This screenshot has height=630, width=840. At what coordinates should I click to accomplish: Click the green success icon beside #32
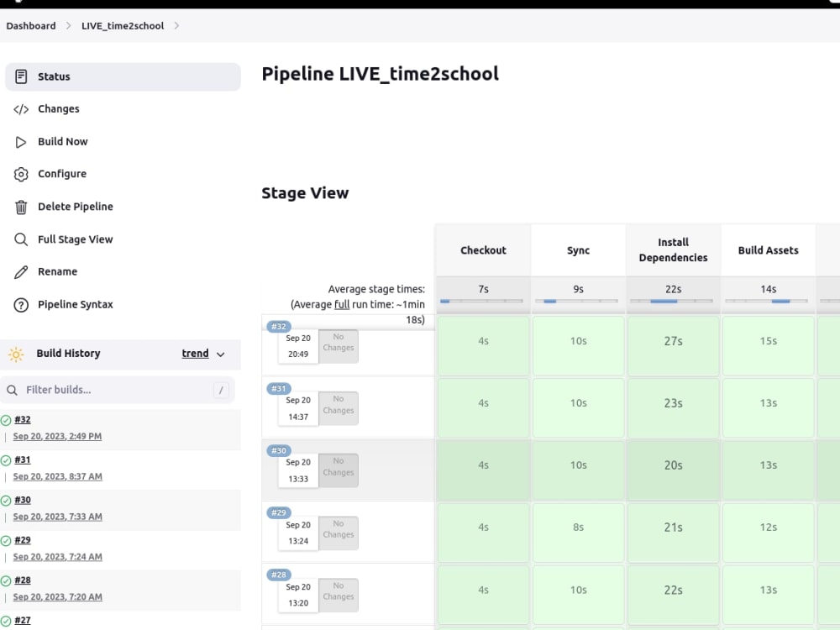pyautogui.click(x=6, y=420)
